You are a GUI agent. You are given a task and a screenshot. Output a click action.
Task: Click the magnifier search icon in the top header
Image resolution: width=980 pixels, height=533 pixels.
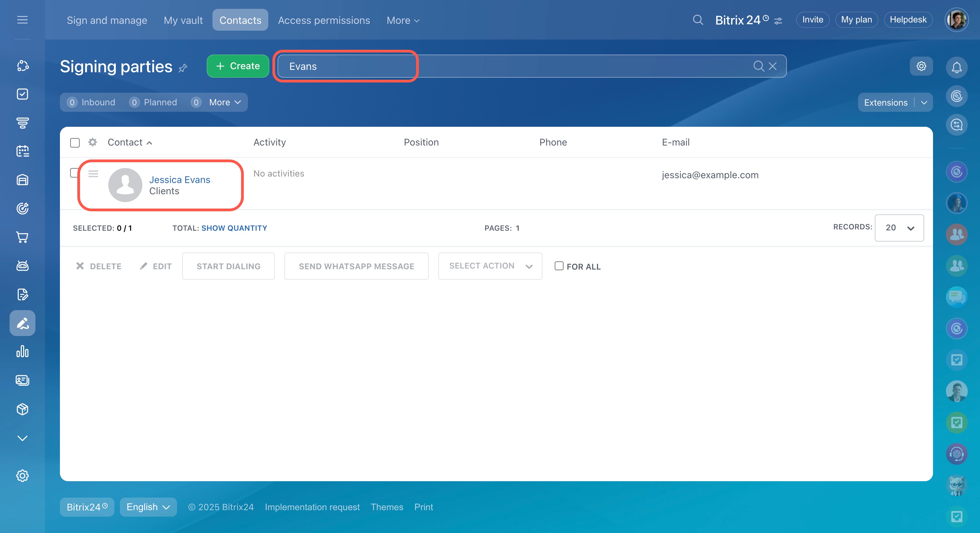coord(698,20)
